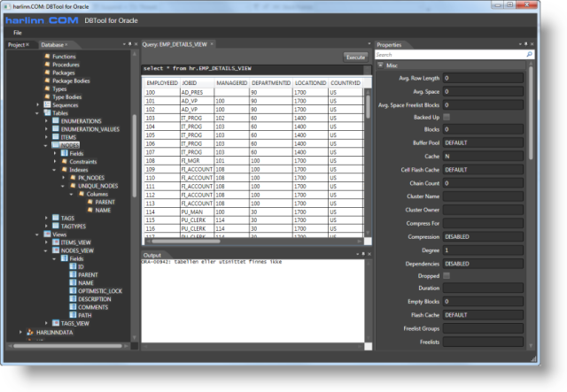Click the search magnifier icon in Properties

[530, 55]
